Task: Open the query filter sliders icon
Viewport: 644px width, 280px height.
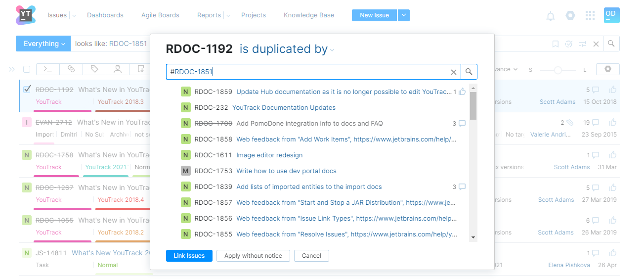Action: [583, 44]
